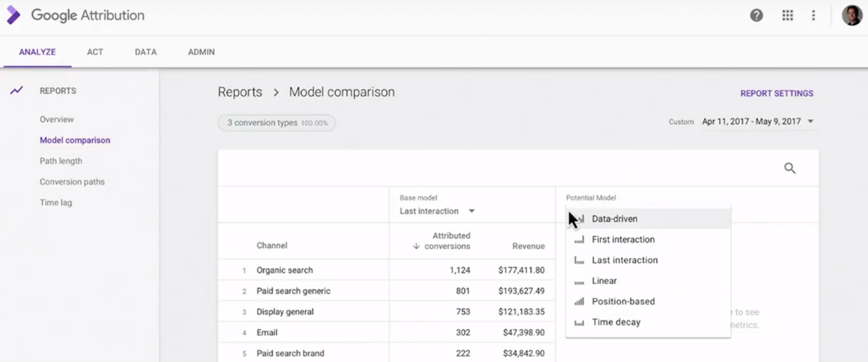Click the Paid search brand channel row
Viewport: 868px width, 362px height.
click(x=290, y=354)
